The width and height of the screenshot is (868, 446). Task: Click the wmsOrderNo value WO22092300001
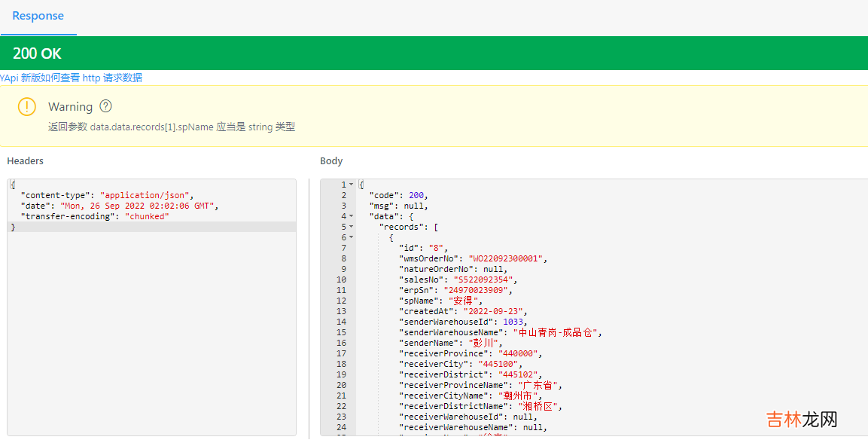(507, 258)
